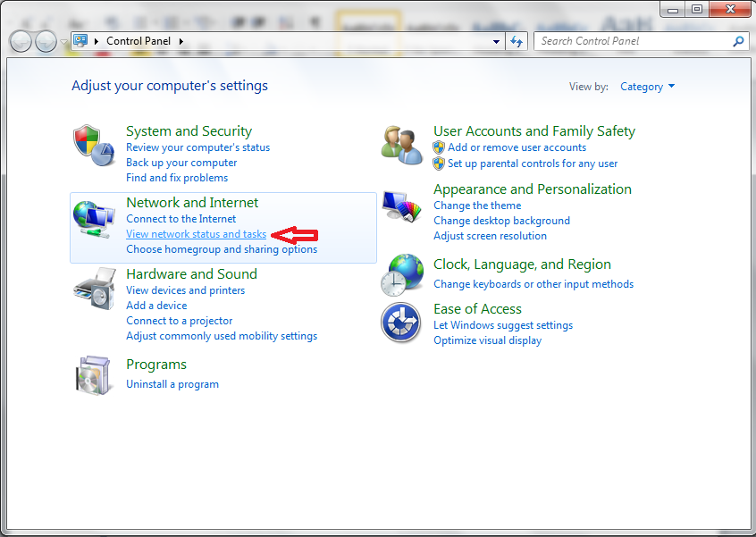Viewport: 756px width, 537px height.
Task: Open the address bar history dropdown arrow
Action: tap(496, 40)
